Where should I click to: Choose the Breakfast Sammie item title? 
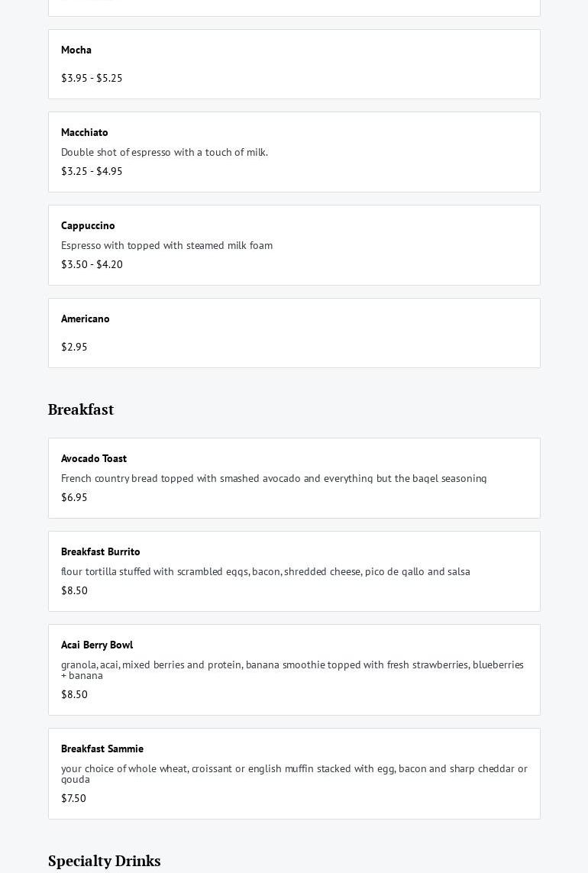pyautogui.click(x=102, y=749)
